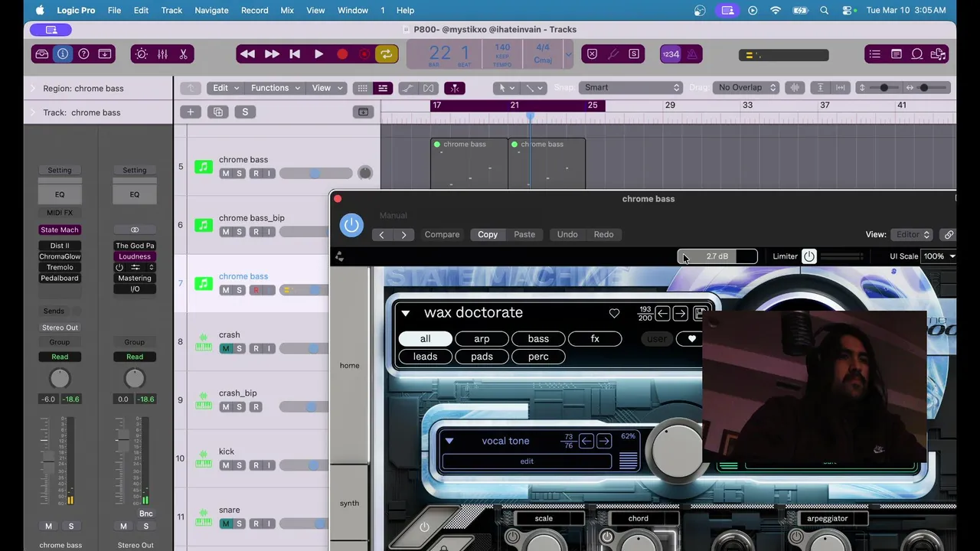This screenshot has width=980, height=551.
Task: Open the Toolbar download-tray button
Action: [x=105, y=54]
